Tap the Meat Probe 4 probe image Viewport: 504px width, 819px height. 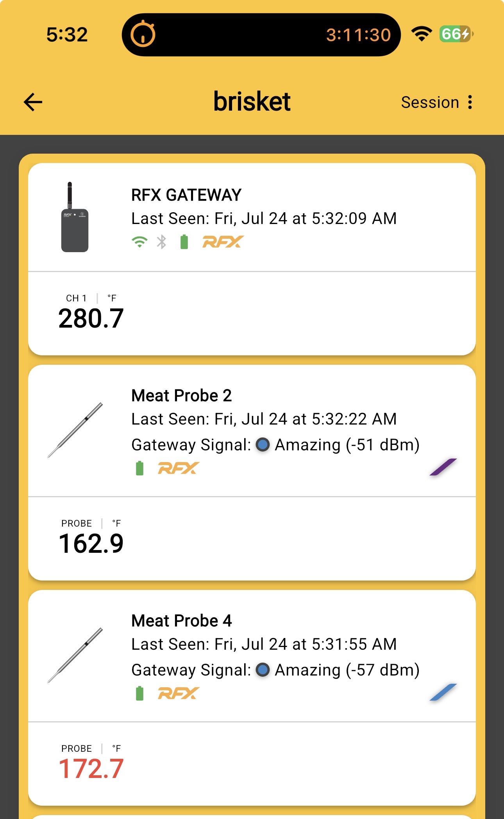tap(75, 655)
